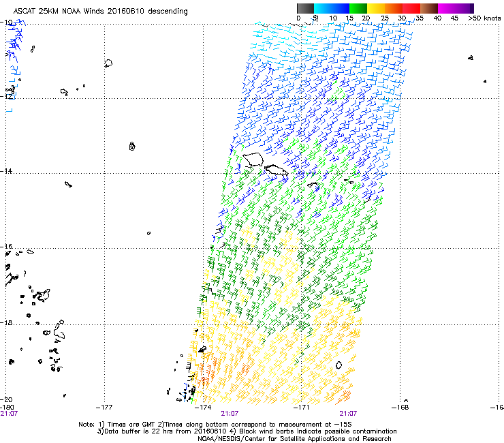The height and width of the screenshot is (443, 504).
Task: Click the legend label '0'
Action: click(x=298, y=18)
